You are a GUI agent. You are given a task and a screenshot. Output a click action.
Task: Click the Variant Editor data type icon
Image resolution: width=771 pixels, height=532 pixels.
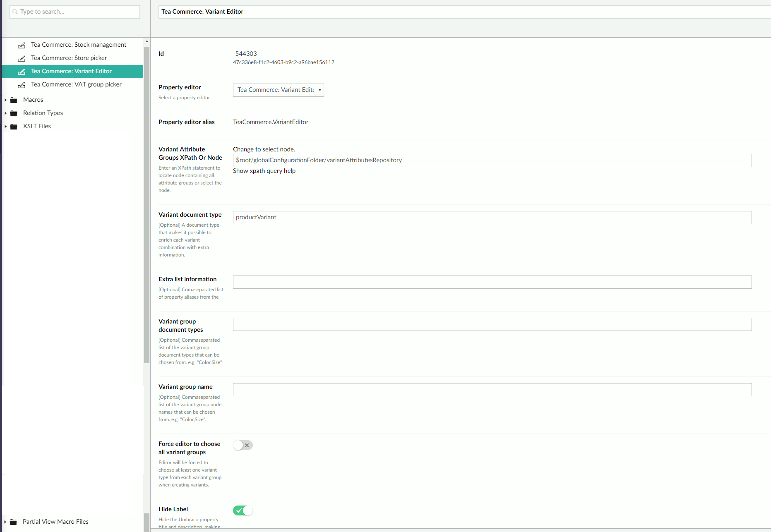[22, 72]
